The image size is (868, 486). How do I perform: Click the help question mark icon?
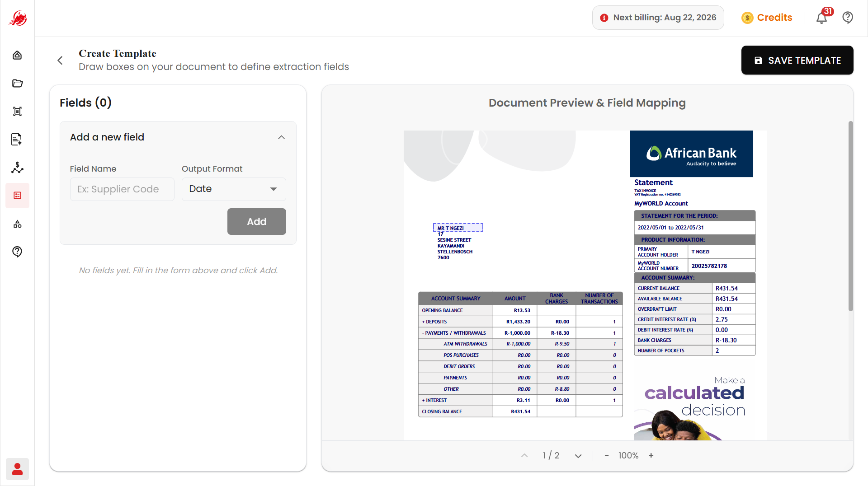848,18
